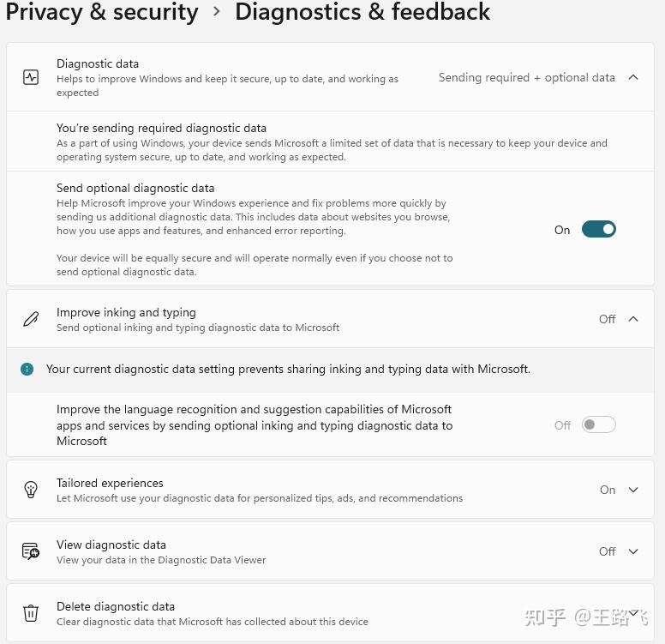Collapse the Improve inking and typing chevron
This screenshot has width=665, height=644.
coord(633,319)
